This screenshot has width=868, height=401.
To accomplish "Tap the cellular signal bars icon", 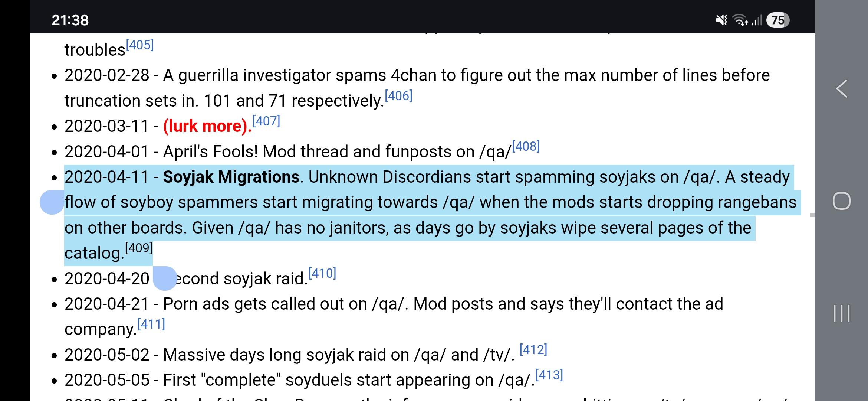I will (x=756, y=20).
